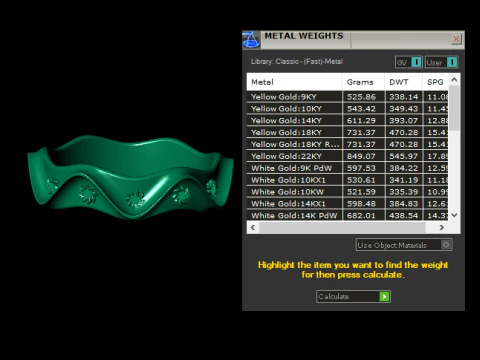The height and width of the screenshot is (360, 480).
Task: Select the green wavy ring model
Action: tap(130, 177)
